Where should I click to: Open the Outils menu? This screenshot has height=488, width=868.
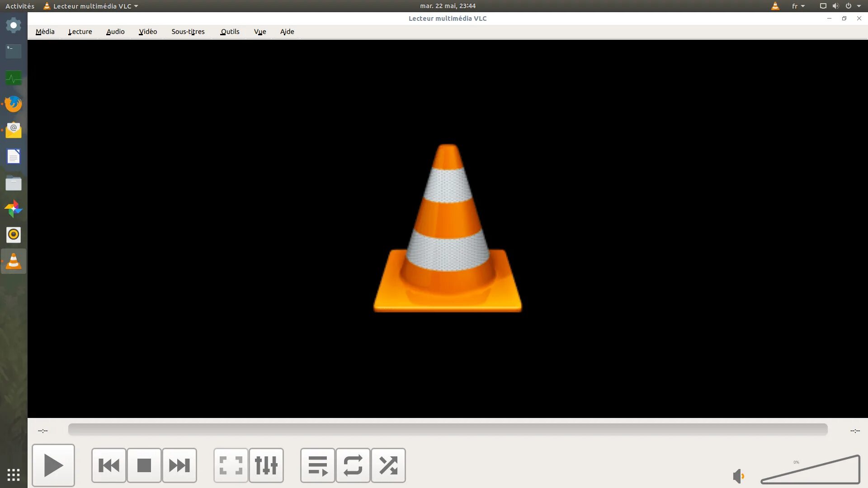pos(230,32)
